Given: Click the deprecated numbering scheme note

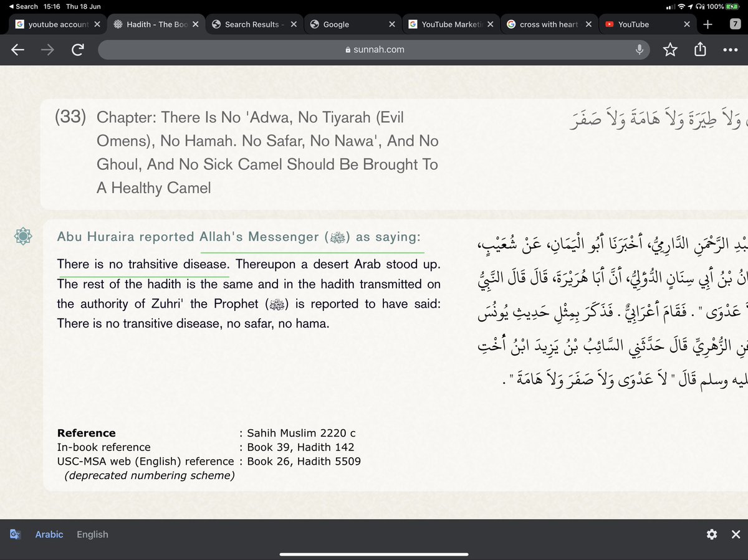Looking at the screenshot, I should (x=150, y=476).
